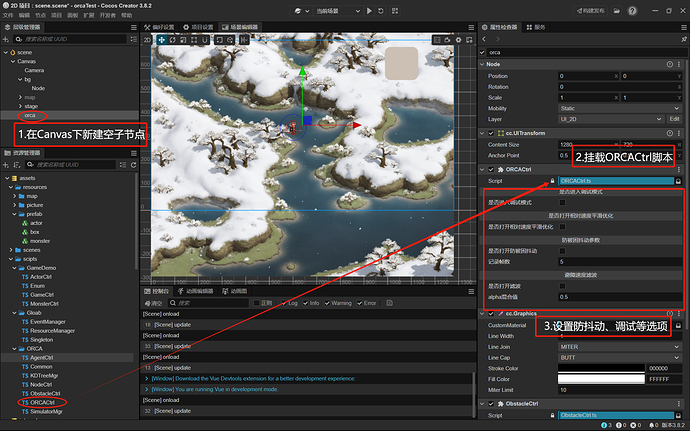Click the add node plus icon in hierarchy panel
Screen dimensions: 690x431
[x=6, y=39]
